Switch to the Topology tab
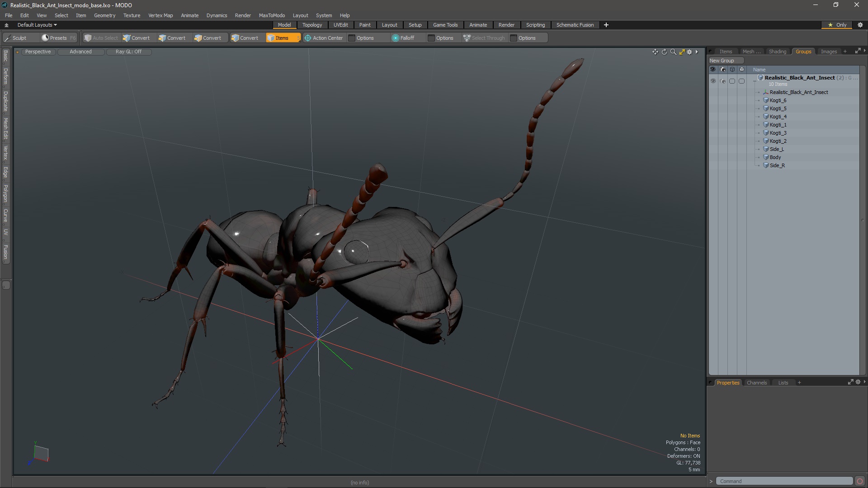 point(312,24)
